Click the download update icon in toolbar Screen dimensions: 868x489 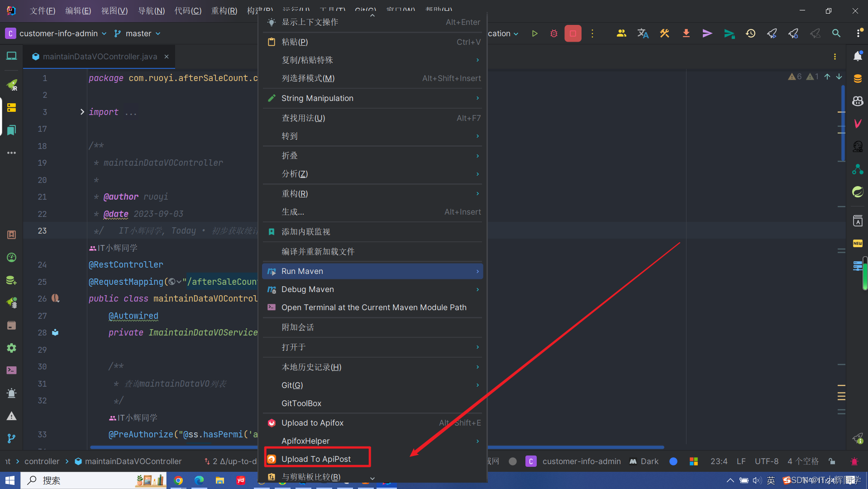click(x=686, y=34)
